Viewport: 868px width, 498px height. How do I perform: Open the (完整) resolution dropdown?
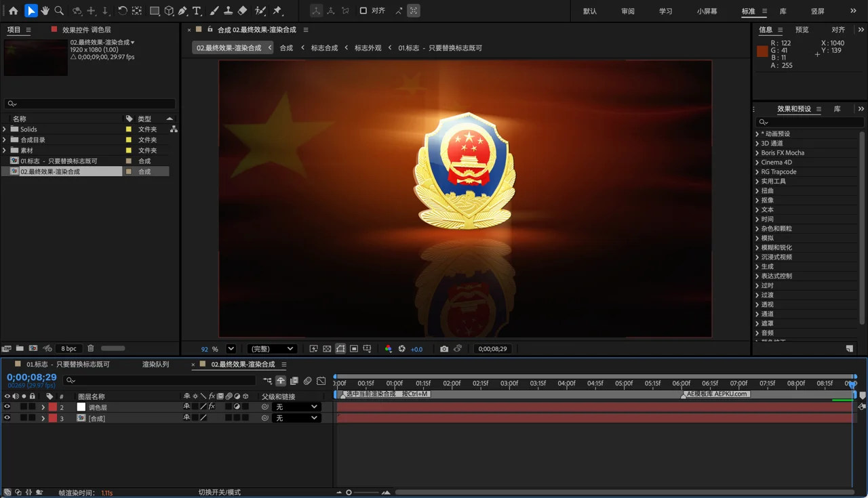(272, 349)
